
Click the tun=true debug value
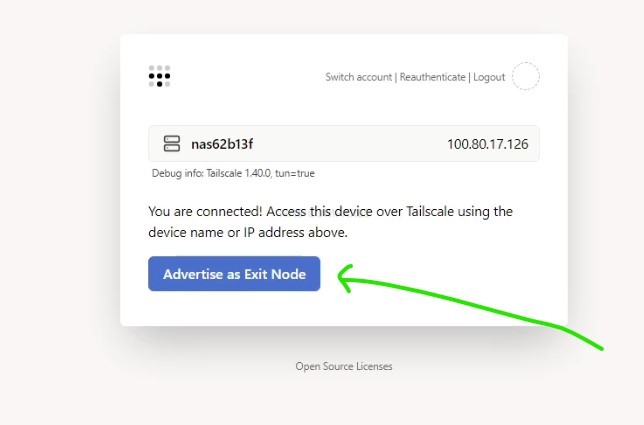295,173
